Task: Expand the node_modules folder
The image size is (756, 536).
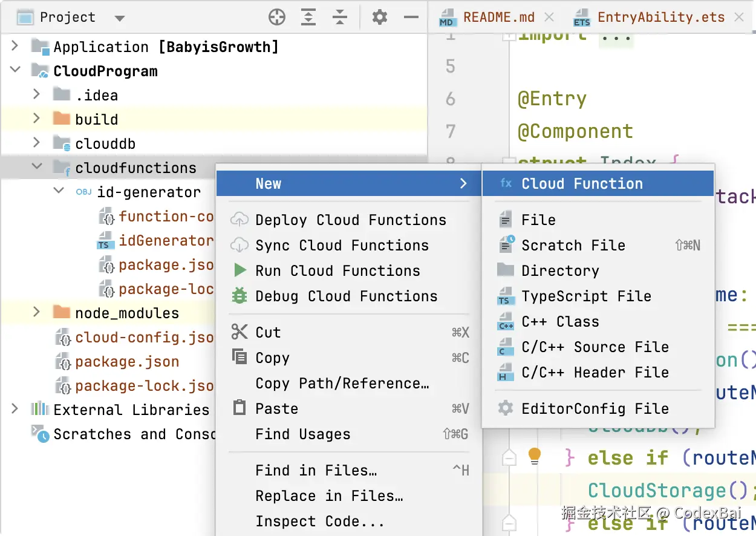Action: [37, 312]
